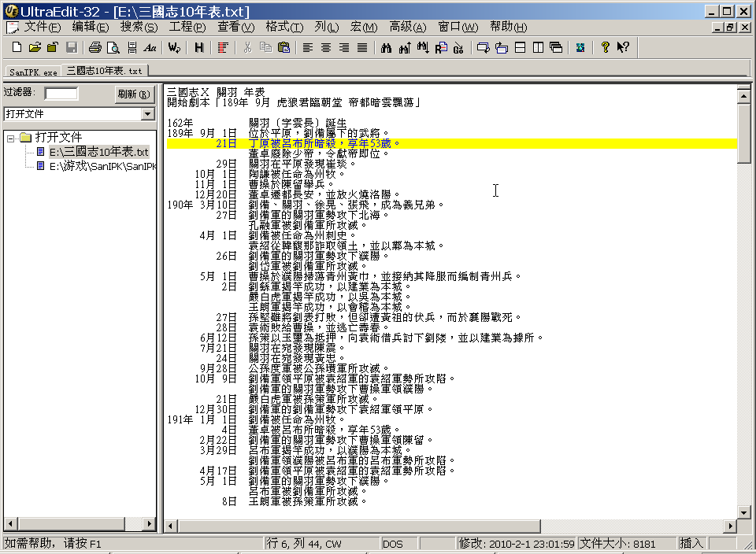Click file tree panel scroll left arrow
The height and width of the screenshot is (554, 756).
pyautogui.click(x=10, y=523)
